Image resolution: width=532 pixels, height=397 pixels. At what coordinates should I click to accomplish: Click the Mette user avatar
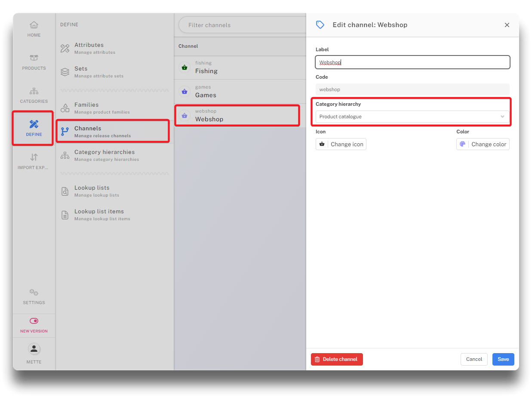[34, 349]
